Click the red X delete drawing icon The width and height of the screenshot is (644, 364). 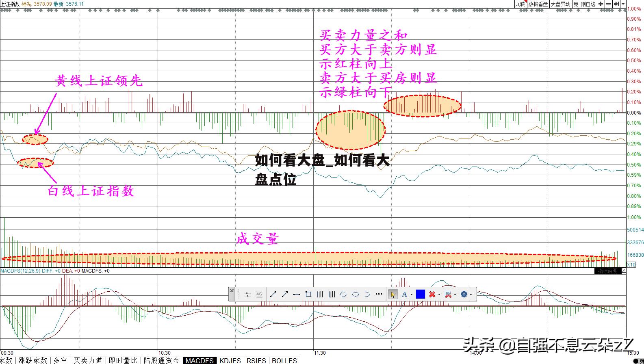pos(432,294)
